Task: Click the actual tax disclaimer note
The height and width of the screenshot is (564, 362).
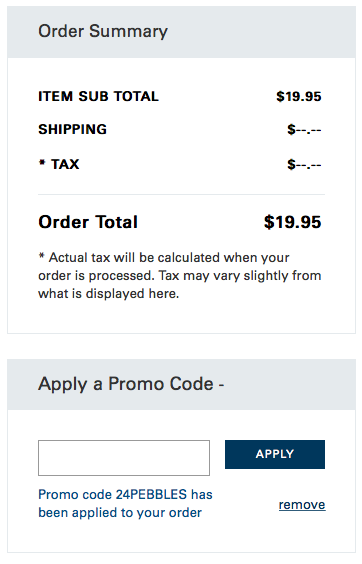Action: [x=180, y=276]
